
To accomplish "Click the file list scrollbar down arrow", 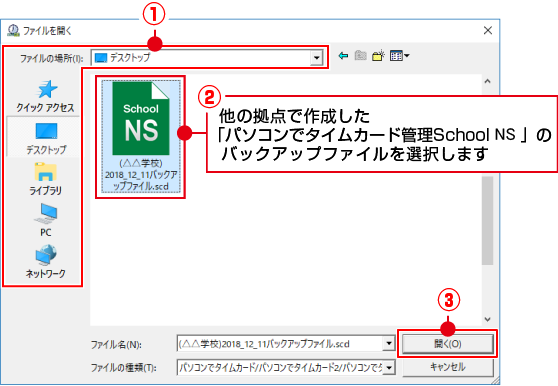I will [x=487, y=319].
